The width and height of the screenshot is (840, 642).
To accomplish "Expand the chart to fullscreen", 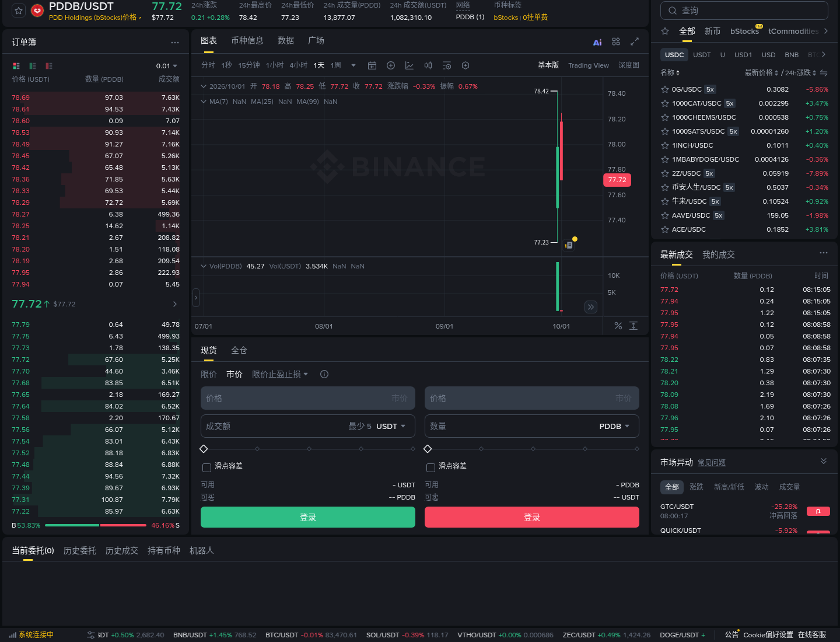I will point(635,41).
